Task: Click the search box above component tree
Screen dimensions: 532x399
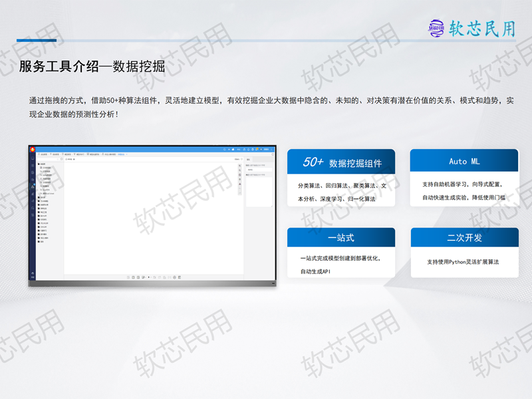Action: coord(48,159)
